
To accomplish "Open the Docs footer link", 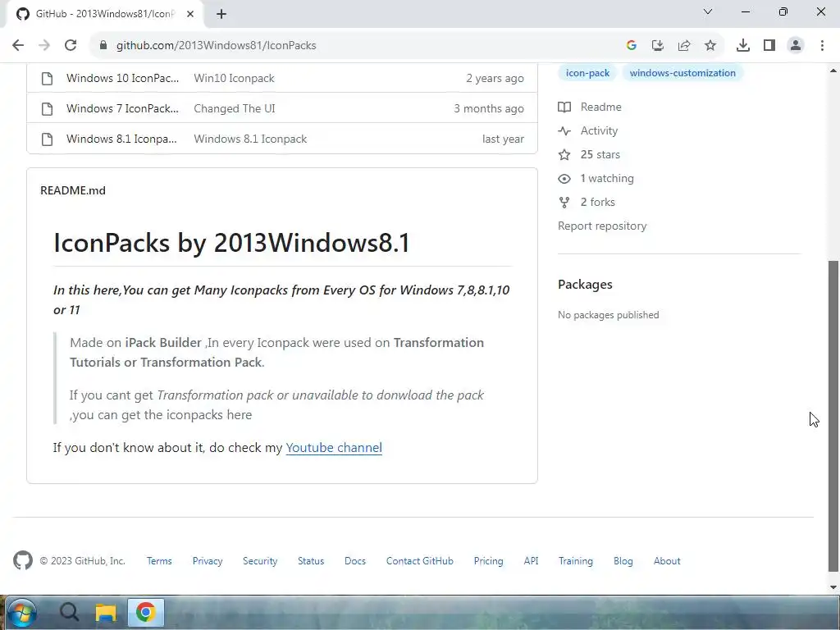I will pos(355,561).
